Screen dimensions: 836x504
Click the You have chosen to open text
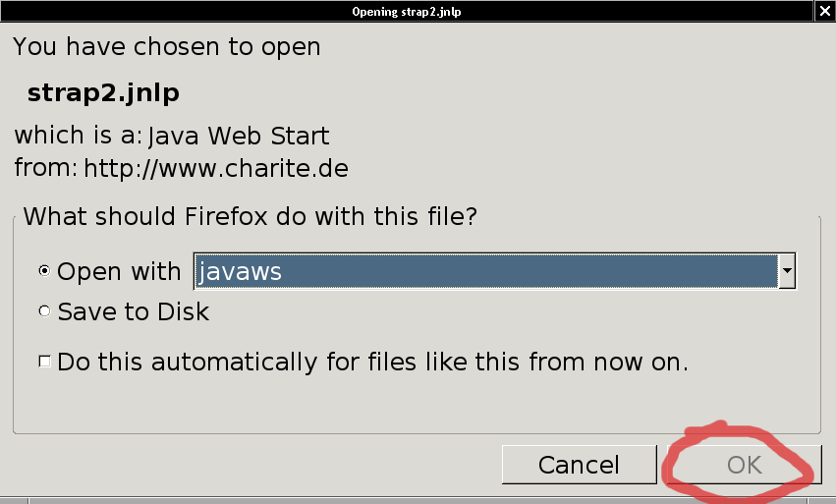tap(166, 46)
